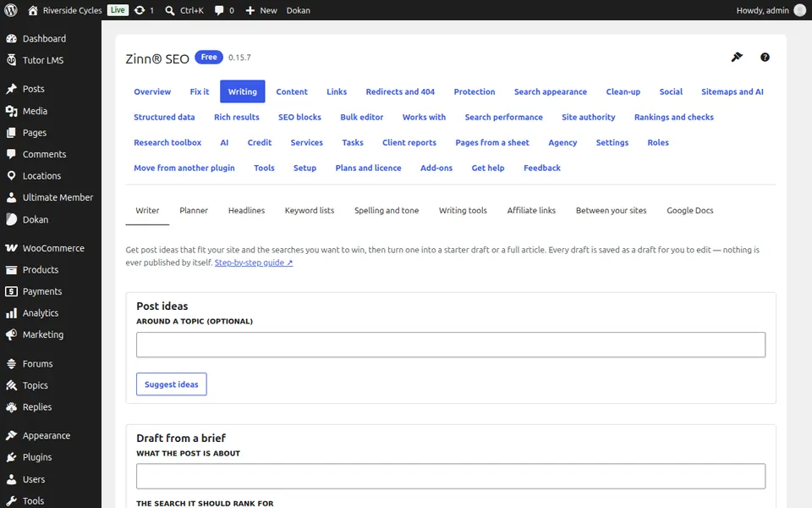
Task: Click the Replies sidebar icon
Action: click(x=11, y=407)
